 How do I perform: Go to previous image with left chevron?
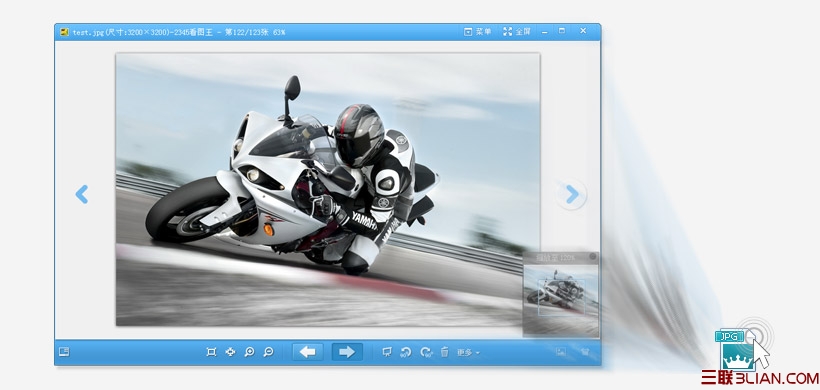pyautogui.click(x=82, y=194)
